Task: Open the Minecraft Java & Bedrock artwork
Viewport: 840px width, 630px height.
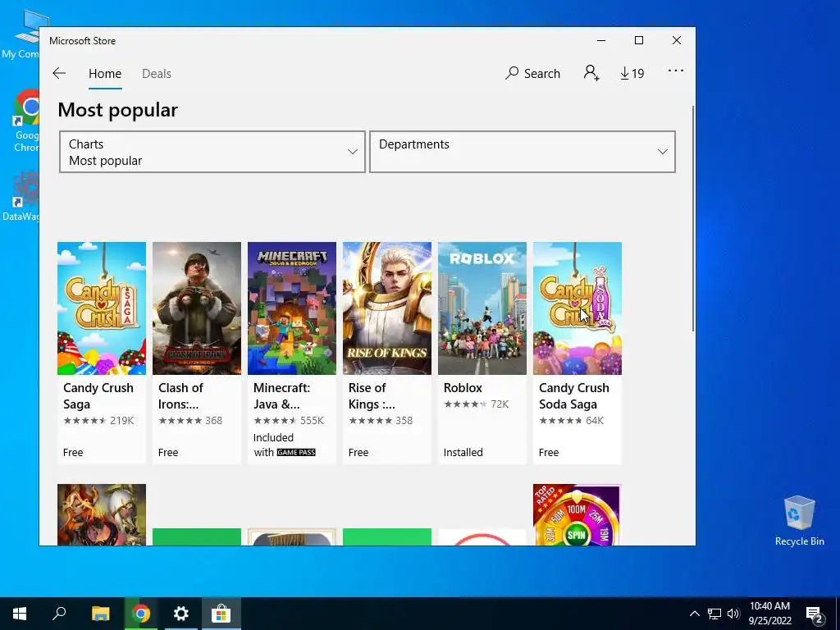Action: coord(292,308)
